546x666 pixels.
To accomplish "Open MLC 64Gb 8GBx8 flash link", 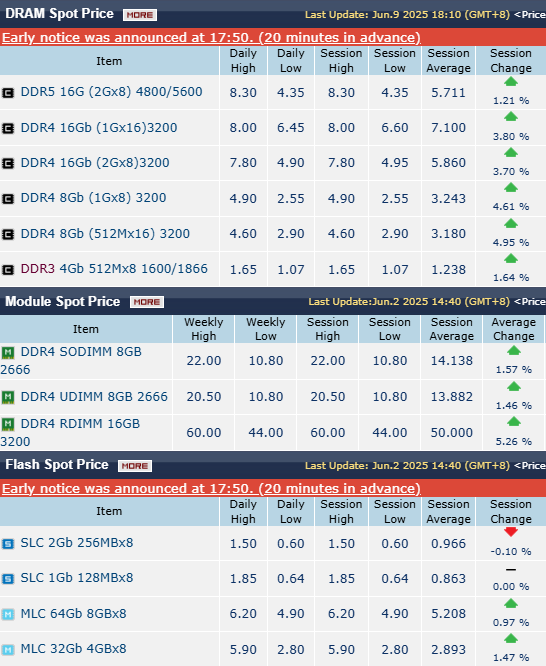I will pyautogui.click(x=74, y=614).
